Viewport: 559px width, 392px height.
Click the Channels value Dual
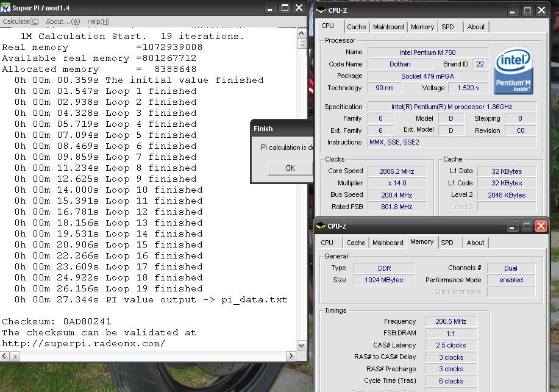[x=511, y=268]
